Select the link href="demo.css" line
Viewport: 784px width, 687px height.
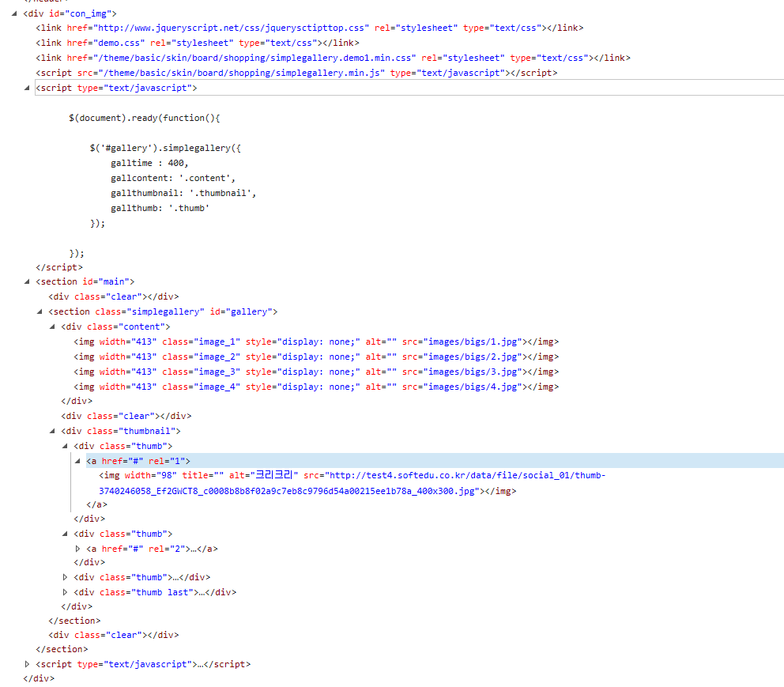[198, 43]
